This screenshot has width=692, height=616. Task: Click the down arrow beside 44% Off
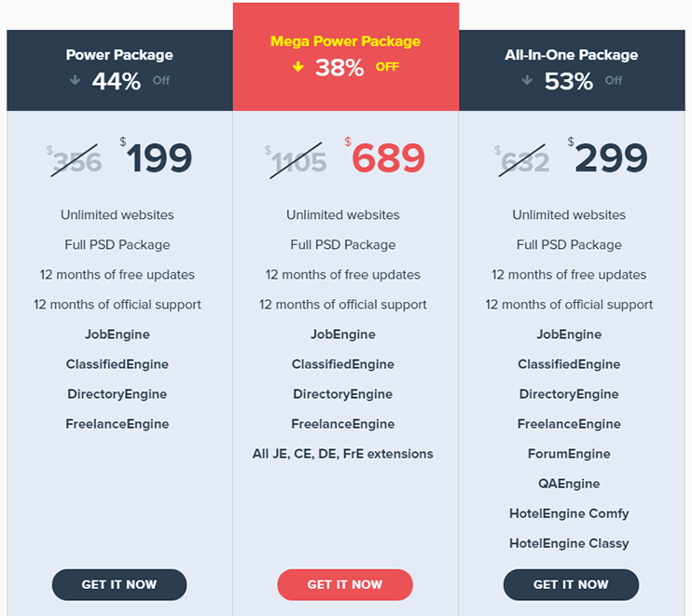[75, 80]
